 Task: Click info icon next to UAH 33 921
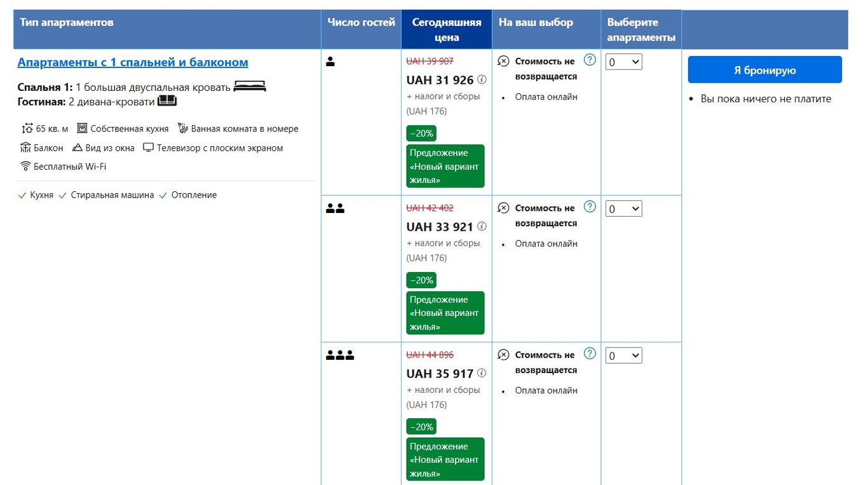click(482, 227)
